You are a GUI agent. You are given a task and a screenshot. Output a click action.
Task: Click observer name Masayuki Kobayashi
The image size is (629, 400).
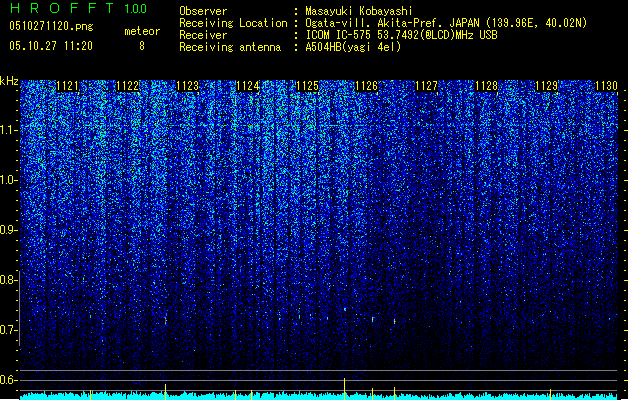click(359, 11)
